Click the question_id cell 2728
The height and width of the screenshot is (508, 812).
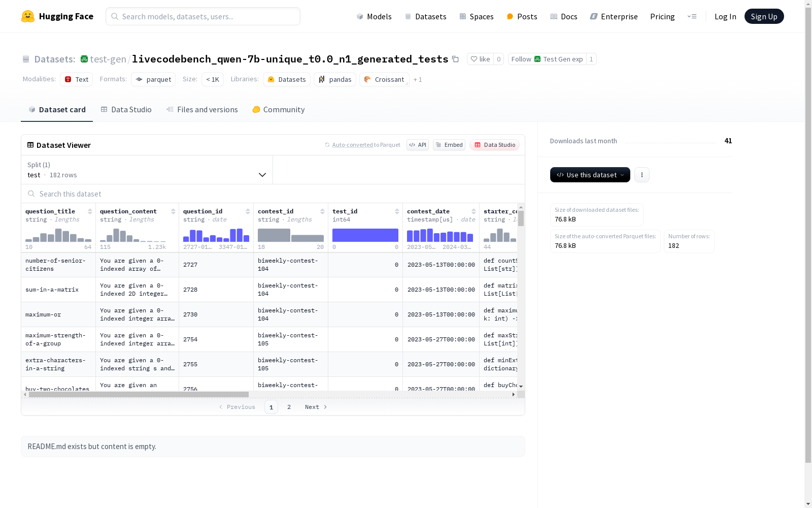[216, 290]
